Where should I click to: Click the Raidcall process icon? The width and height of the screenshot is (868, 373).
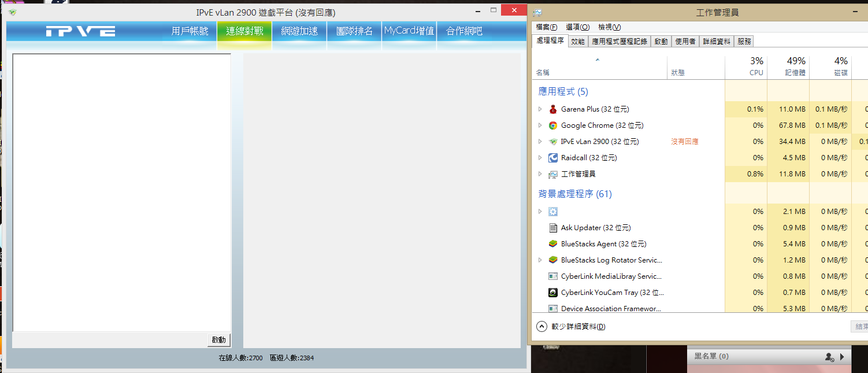pos(553,158)
